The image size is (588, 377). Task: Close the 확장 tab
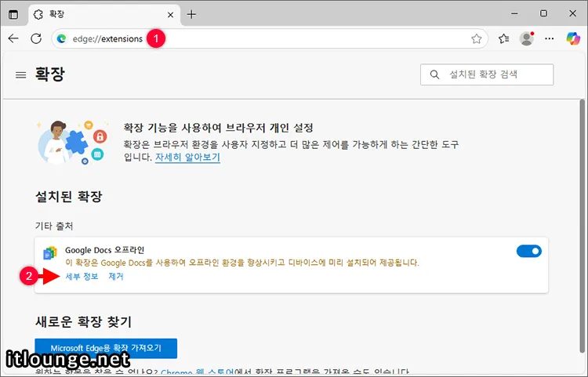pyautogui.click(x=170, y=15)
